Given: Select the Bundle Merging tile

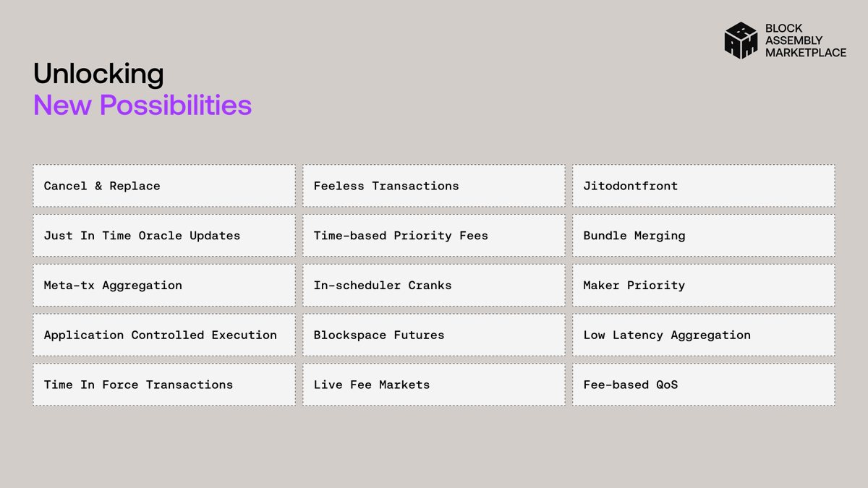Looking at the screenshot, I should 704,236.
